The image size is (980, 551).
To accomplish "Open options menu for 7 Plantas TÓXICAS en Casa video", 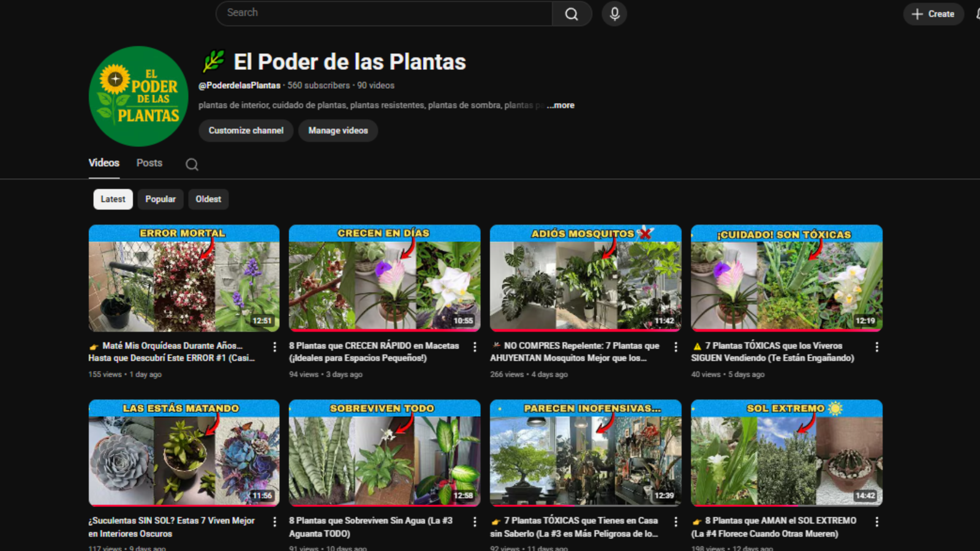I will coord(676,522).
